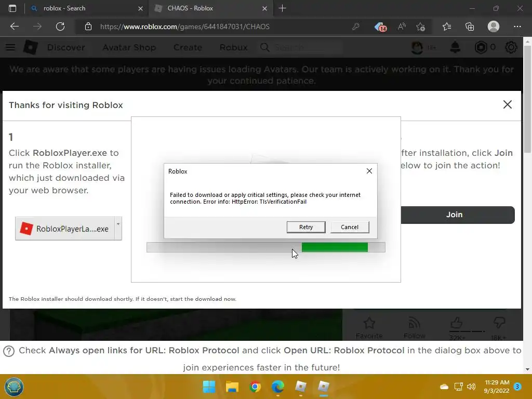The width and height of the screenshot is (532, 399).
Task: Click Retry in the Roblox error dialog
Action: (305, 227)
